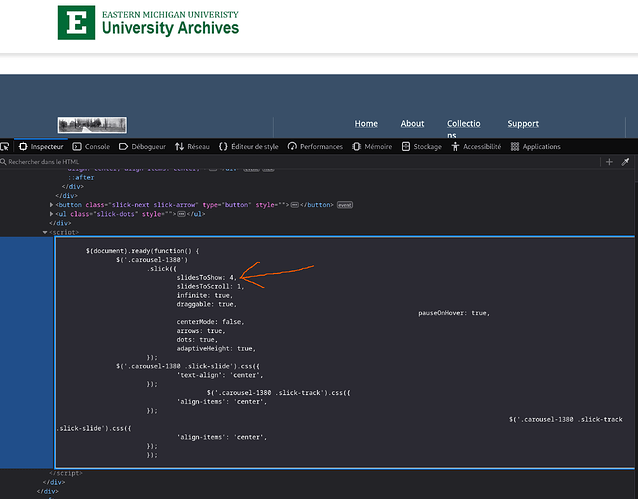Click the centerMode: false line

point(210,322)
